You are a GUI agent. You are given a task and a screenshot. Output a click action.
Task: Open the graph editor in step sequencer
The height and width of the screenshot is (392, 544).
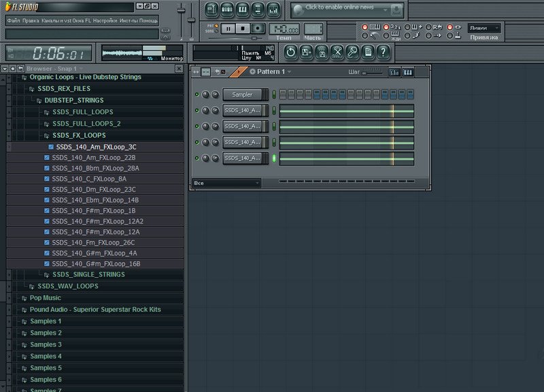(395, 72)
